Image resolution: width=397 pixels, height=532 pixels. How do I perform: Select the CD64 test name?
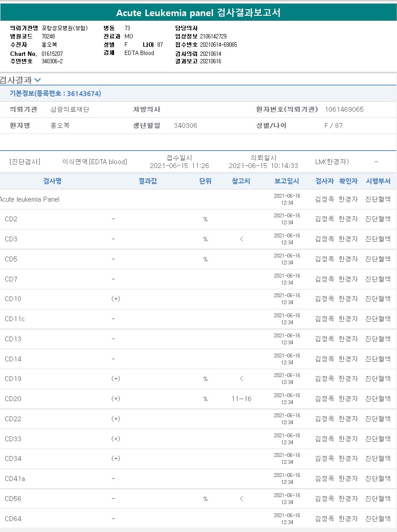click(x=13, y=519)
